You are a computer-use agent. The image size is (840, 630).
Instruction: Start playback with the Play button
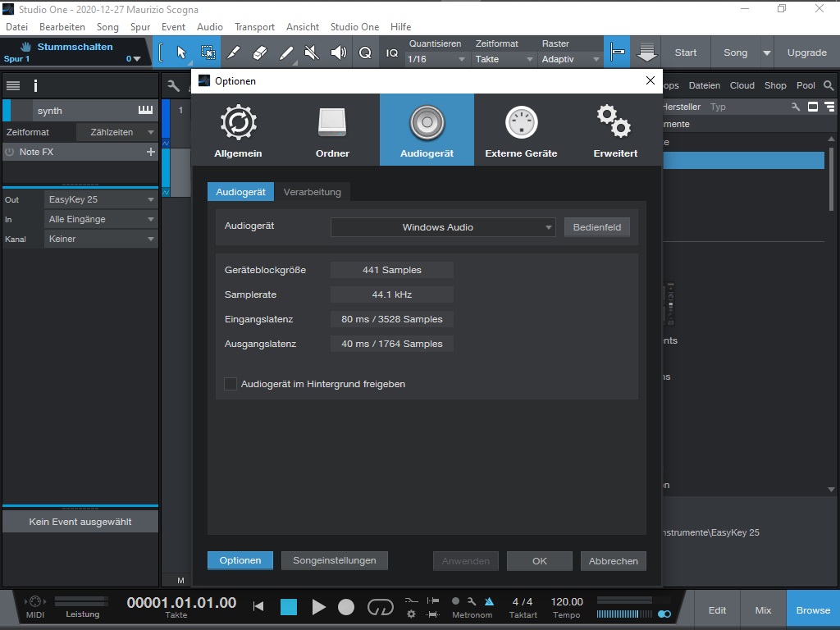coord(319,607)
